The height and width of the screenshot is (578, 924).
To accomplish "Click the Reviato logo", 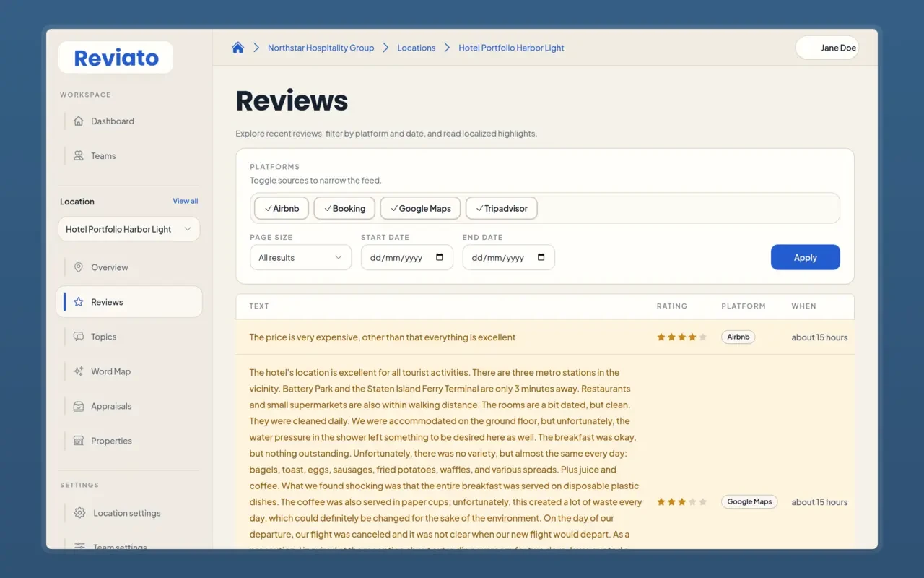I will point(115,58).
